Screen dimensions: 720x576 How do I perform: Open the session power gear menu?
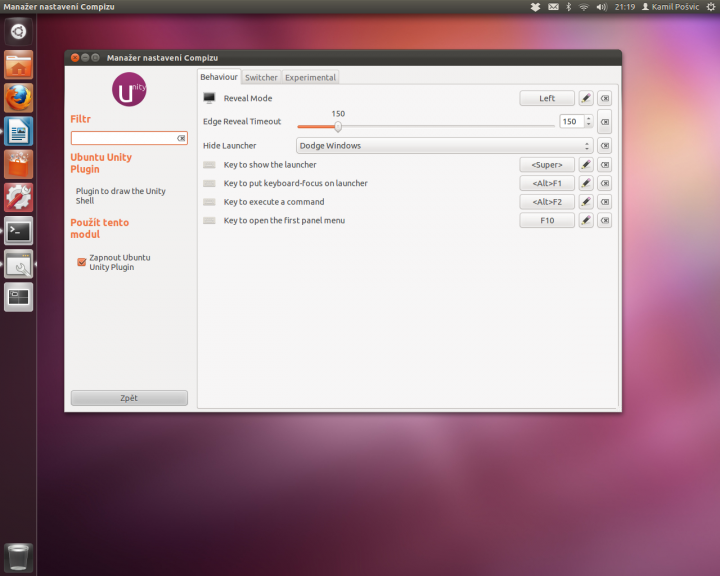coord(710,7)
